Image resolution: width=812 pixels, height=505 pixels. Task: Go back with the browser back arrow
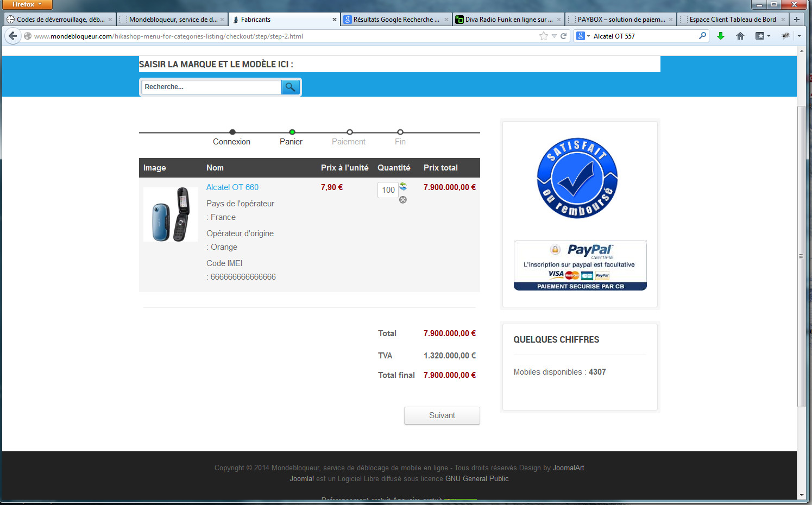click(x=12, y=36)
